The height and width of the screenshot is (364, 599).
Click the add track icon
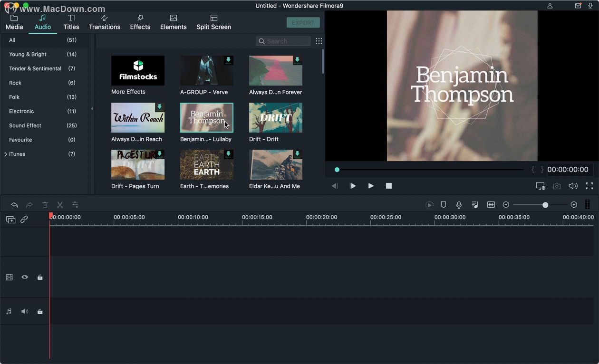coord(10,220)
